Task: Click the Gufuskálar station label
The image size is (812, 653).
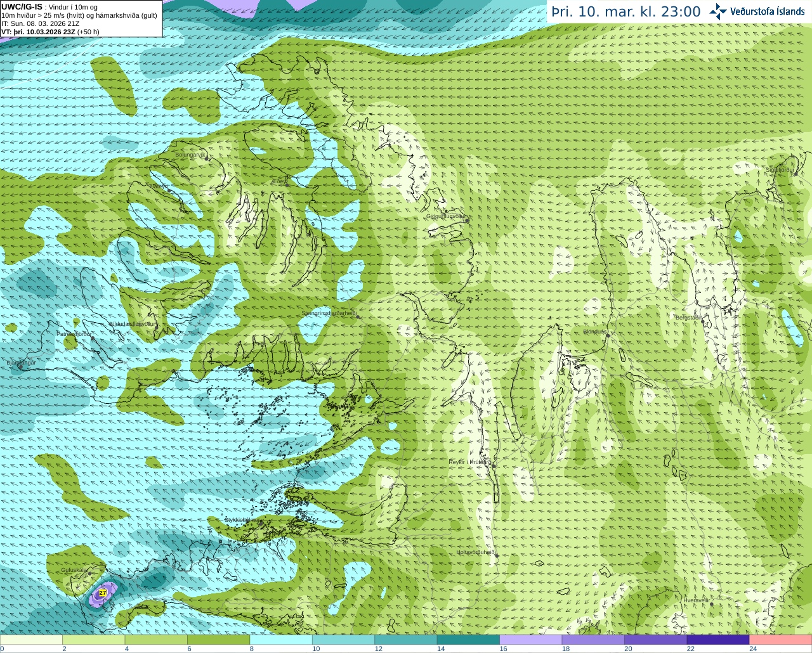Action: [x=74, y=570]
